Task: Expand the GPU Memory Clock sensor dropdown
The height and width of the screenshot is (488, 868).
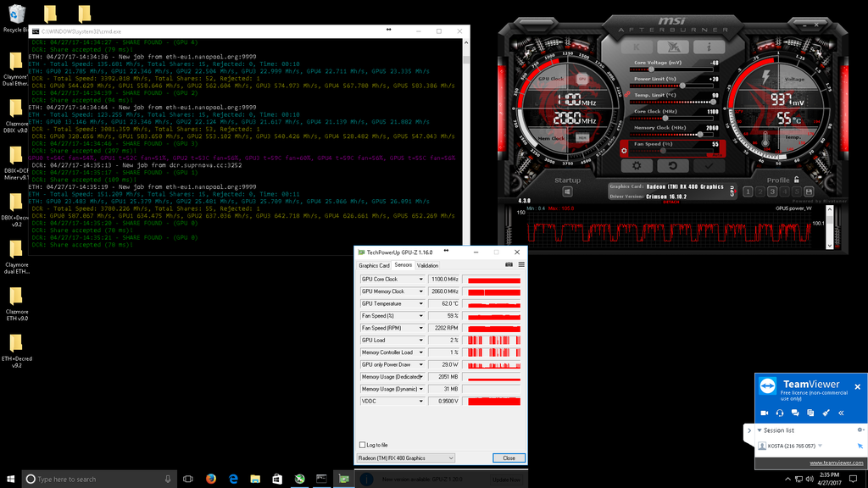Action: click(x=420, y=291)
